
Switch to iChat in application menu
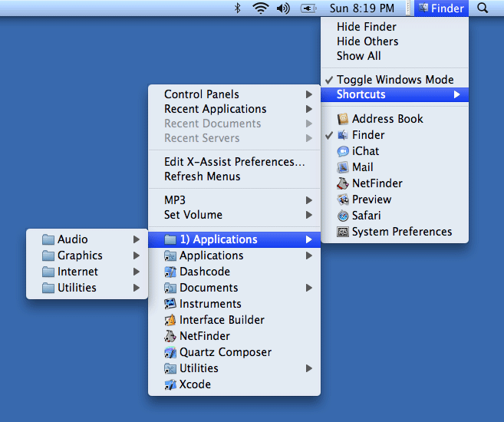click(365, 151)
